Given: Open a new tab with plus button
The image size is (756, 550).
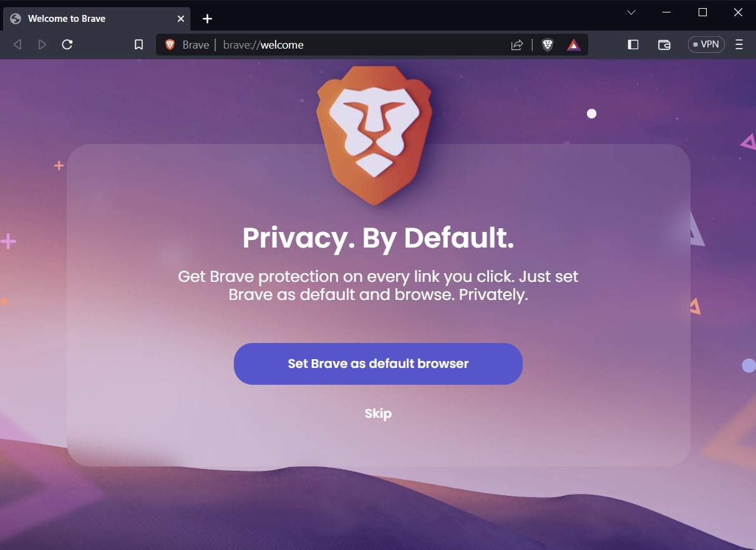Looking at the screenshot, I should coord(208,19).
